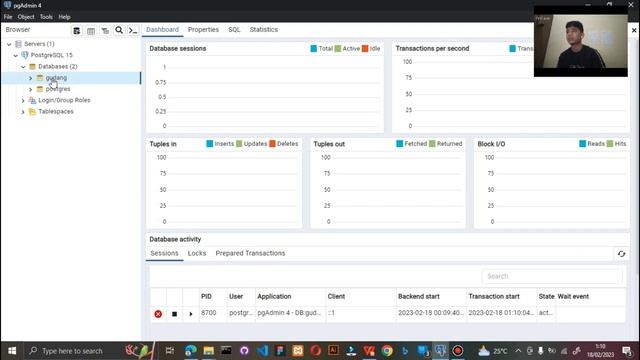Collapse the PostgreSQL 15 node

click(x=16, y=55)
